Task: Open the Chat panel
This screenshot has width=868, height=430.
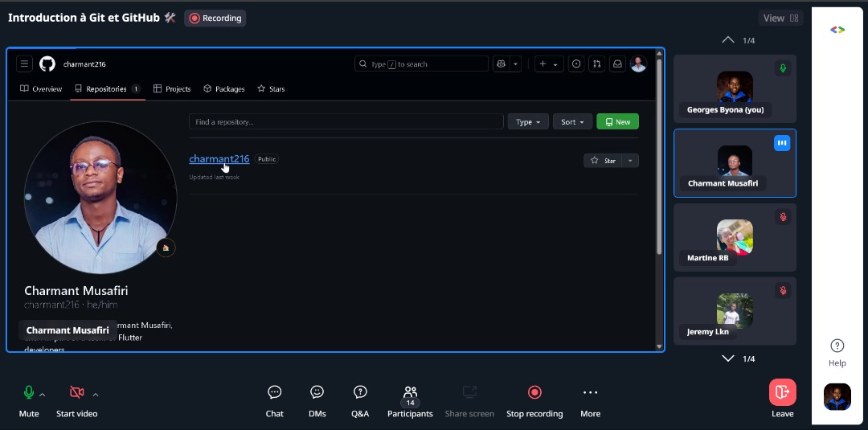Action: (x=275, y=401)
